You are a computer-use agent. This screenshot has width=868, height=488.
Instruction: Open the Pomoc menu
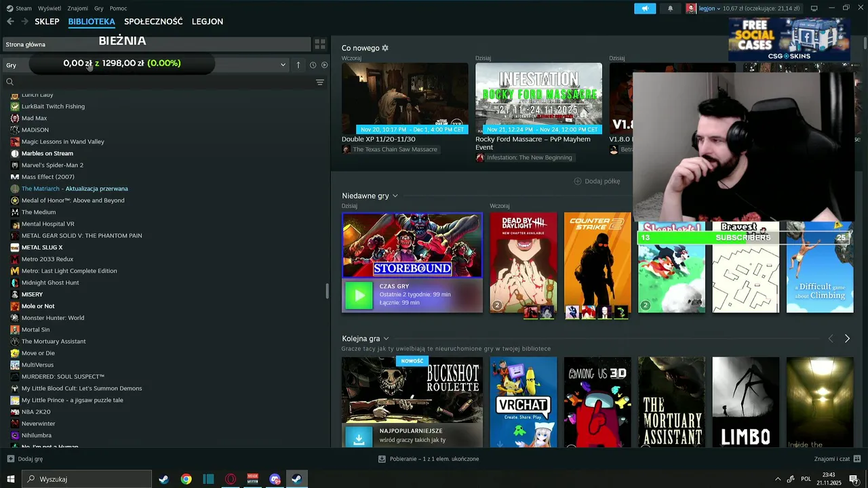118,8
